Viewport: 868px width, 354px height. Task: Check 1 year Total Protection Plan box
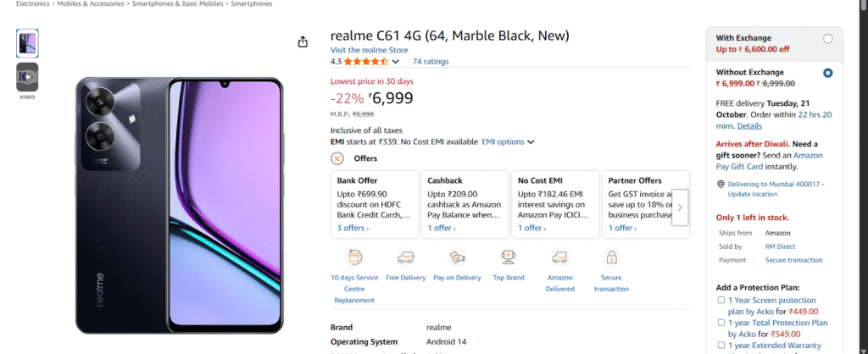click(721, 322)
